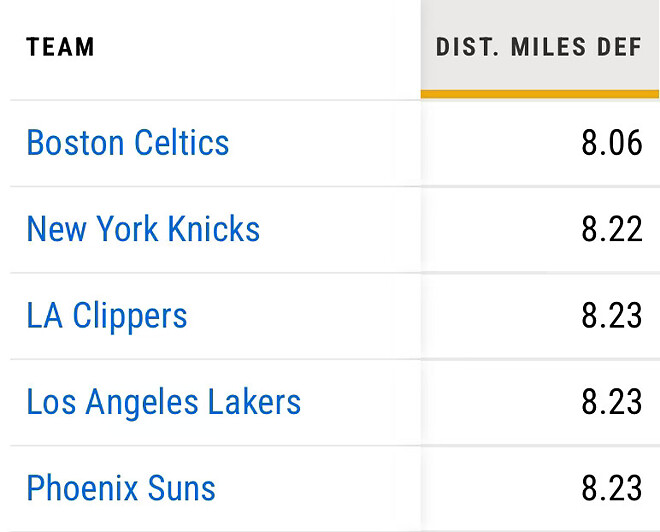Open the New York Knicks team link
Viewport: 660px width, 532px height.
(143, 229)
